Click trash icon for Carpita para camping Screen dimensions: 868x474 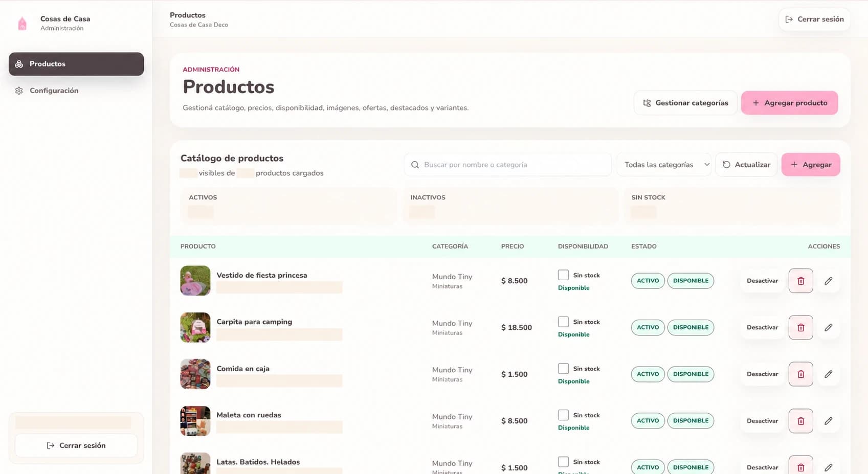pyautogui.click(x=800, y=327)
